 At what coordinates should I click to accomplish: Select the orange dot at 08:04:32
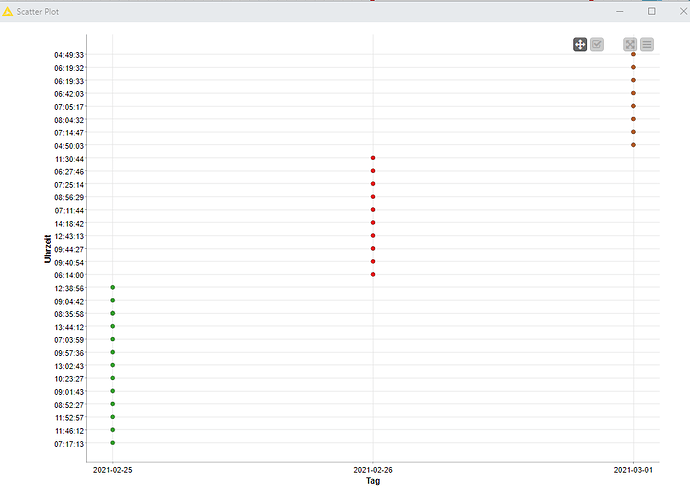click(633, 119)
